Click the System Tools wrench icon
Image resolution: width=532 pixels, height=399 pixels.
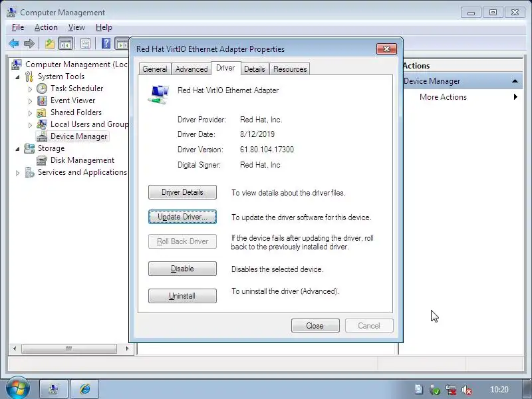(29, 76)
